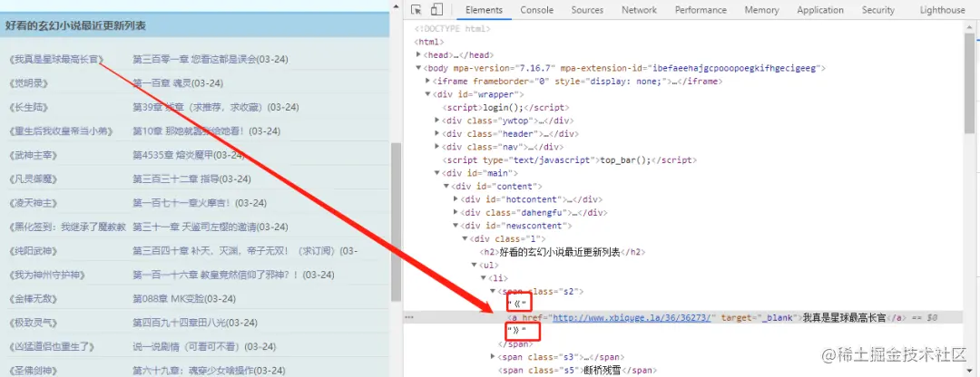Open the Application tab
Screen dimensions: 980x377
[x=820, y=10]
